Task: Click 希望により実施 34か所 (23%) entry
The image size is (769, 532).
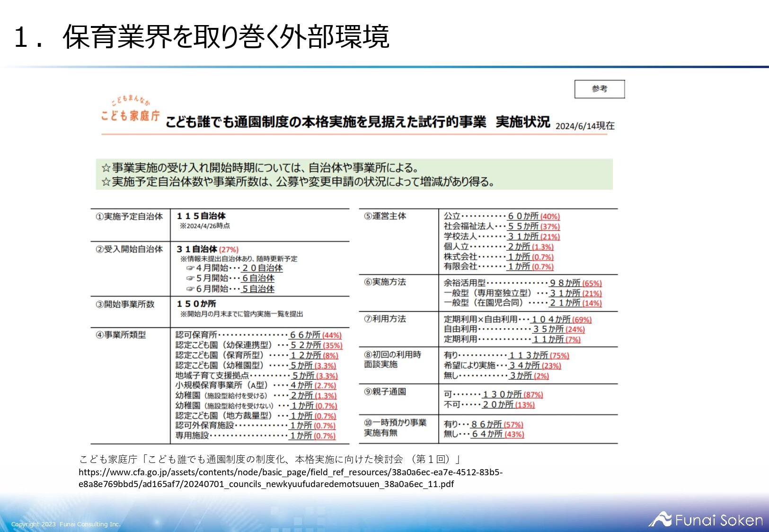Action: [x=502, y=366]
